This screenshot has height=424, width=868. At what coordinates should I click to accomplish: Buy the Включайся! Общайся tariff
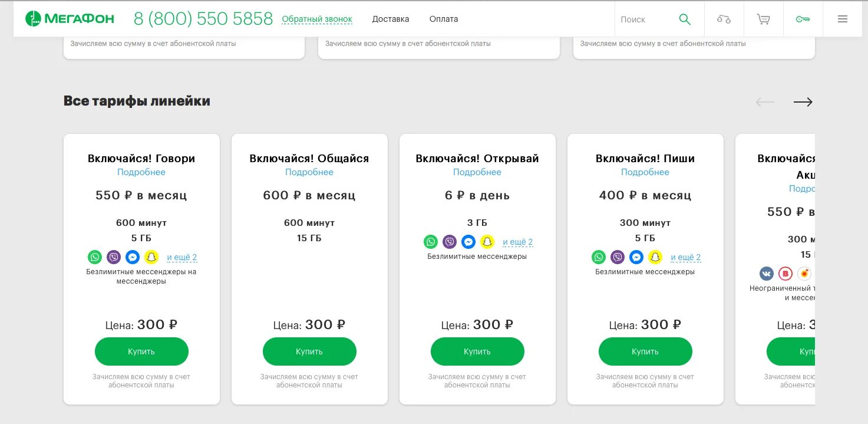coord(309,351)
